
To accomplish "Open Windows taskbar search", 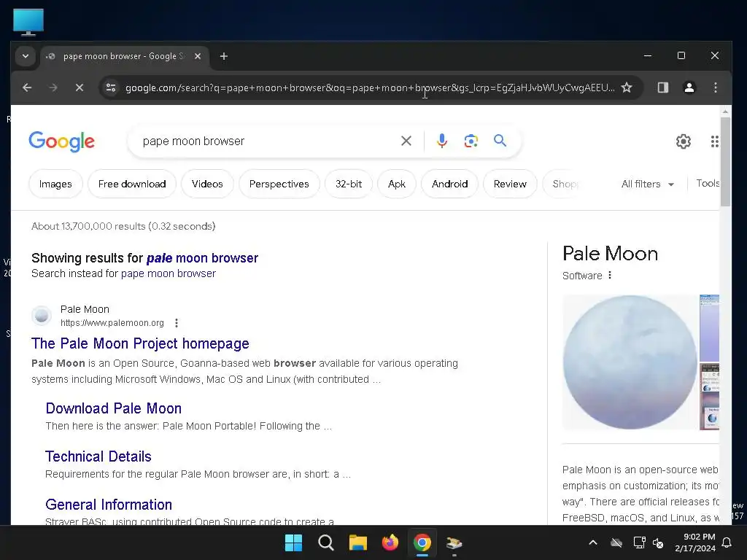I will (x=326, y=542).
